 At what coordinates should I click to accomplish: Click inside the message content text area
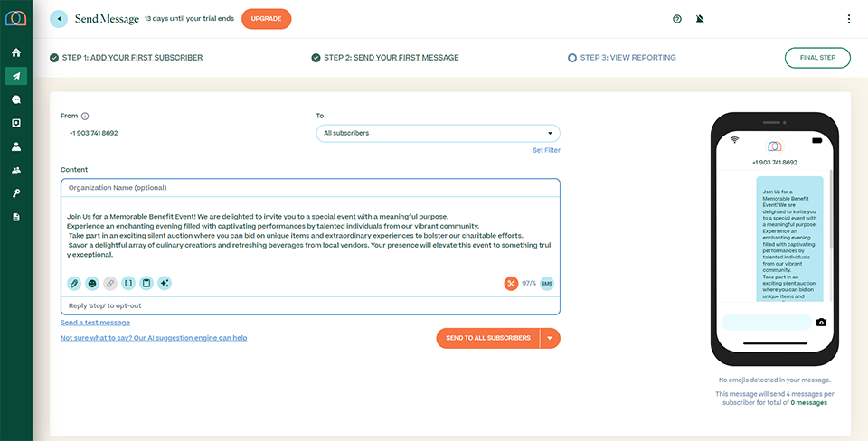click(x=310, y=236)
